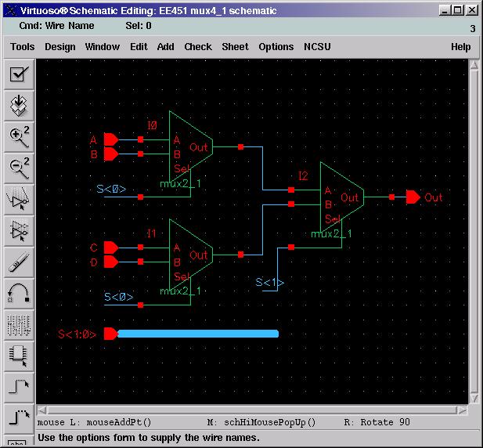Open the Help menu

(x=461, y=47)
